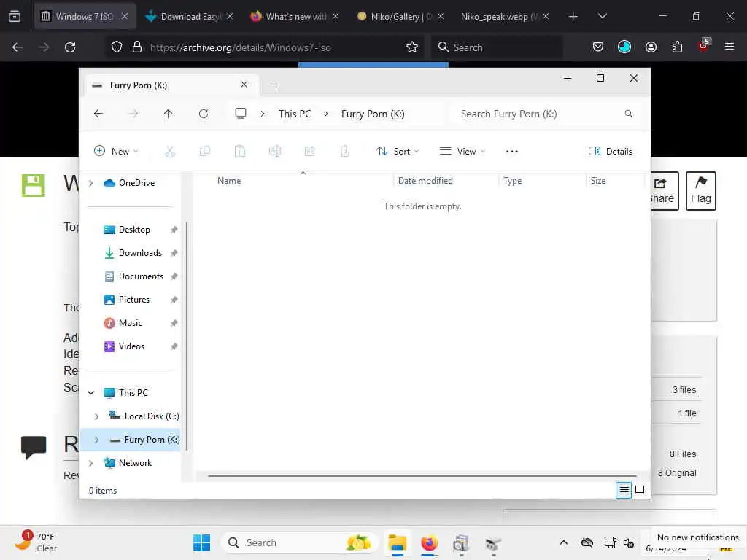Click the PC icon in address bar
The image size is (747, 560).
[x=241, y=113]
